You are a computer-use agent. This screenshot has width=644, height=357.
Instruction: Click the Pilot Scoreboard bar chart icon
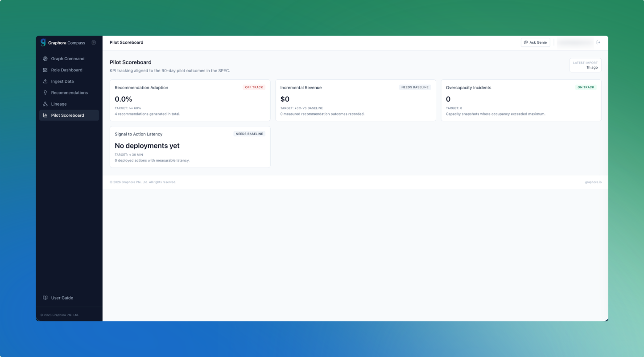45,115
